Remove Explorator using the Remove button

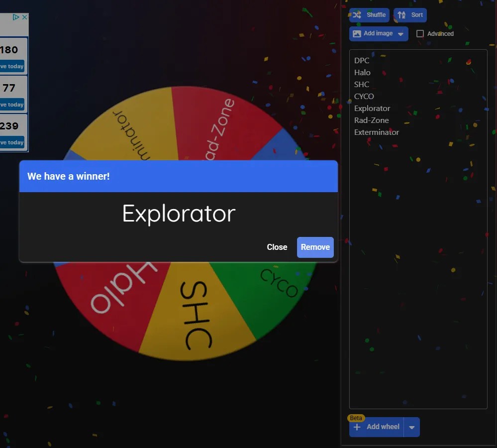(x=315, y=247)
